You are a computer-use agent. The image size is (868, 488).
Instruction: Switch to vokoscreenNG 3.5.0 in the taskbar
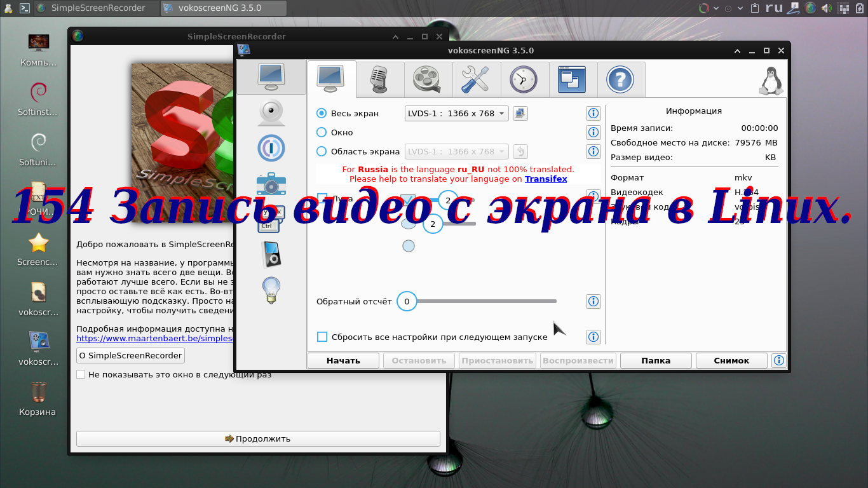click(x=223, y=8)
